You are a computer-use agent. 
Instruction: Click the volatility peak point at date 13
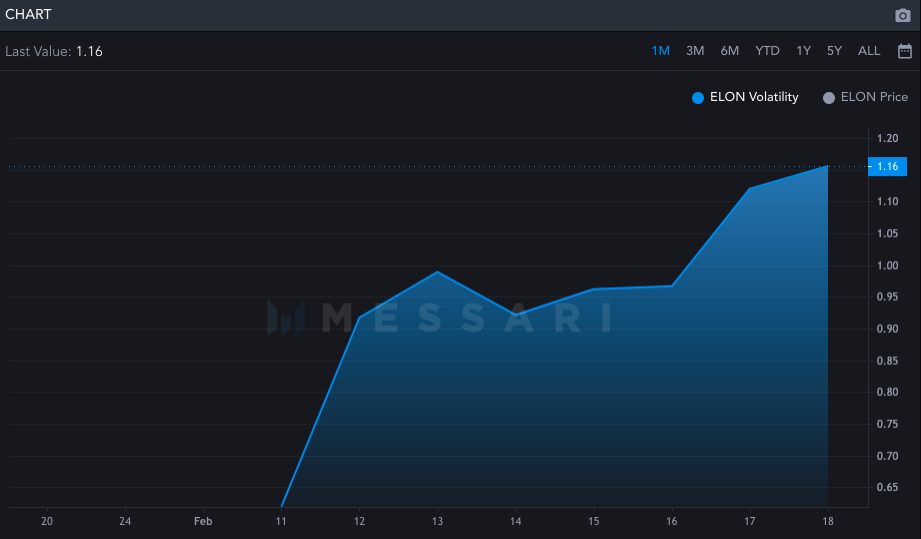[437, 272]
